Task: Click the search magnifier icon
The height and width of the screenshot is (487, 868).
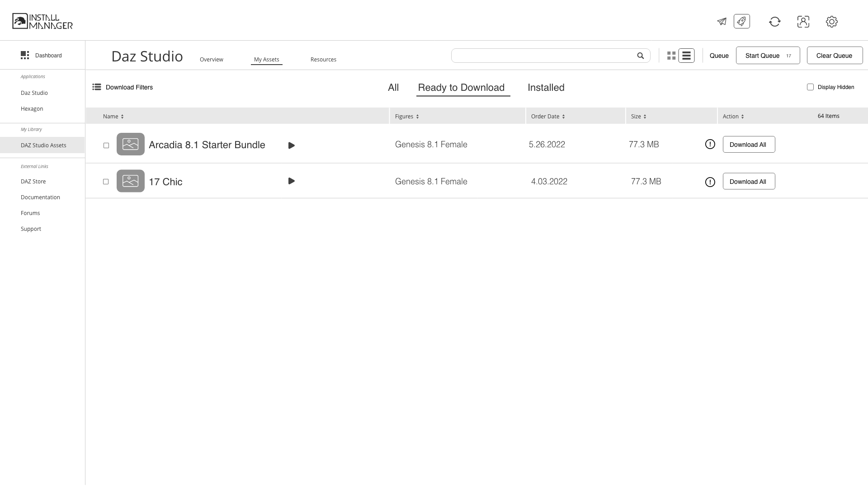Action: point(641,56)
